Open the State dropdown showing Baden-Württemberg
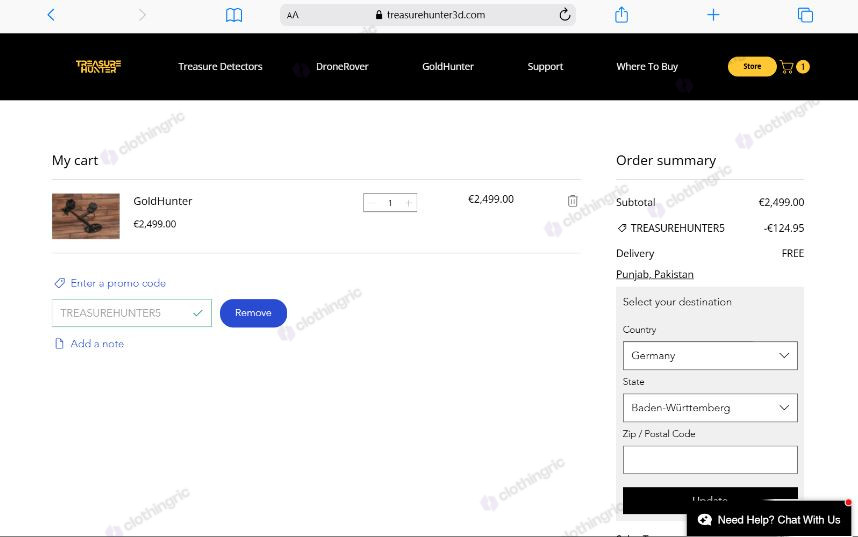 [x=710, y=408]
